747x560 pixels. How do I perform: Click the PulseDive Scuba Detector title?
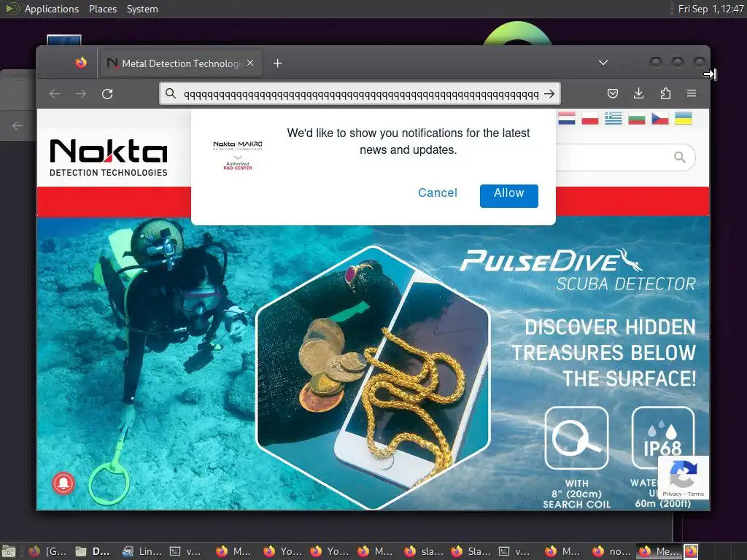coord(578,270)
